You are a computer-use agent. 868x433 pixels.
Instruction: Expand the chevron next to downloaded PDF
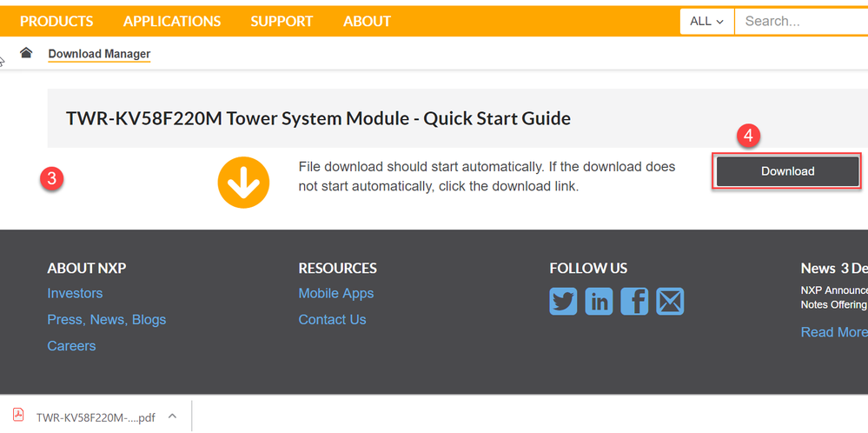click(x=172, y=416)
